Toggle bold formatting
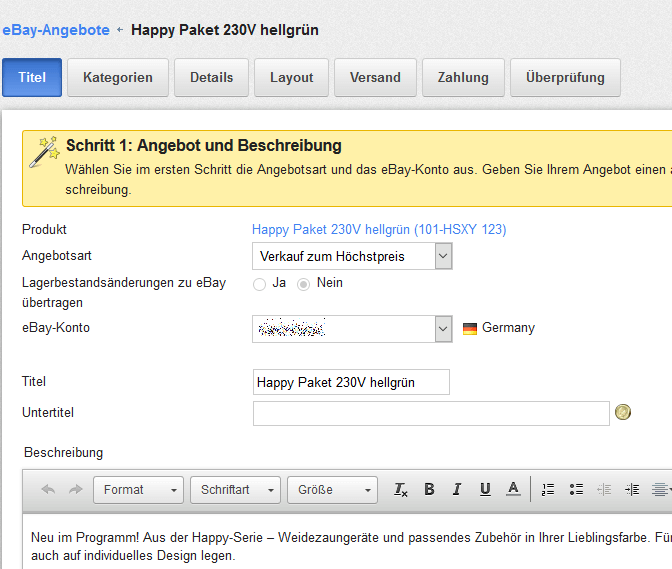The image size is (672, 569). click(429, 489)
